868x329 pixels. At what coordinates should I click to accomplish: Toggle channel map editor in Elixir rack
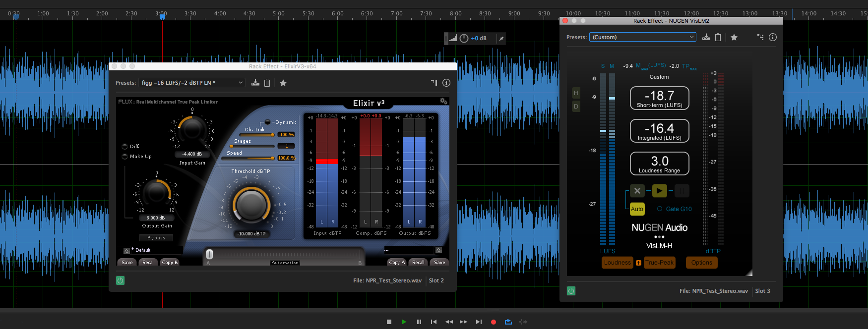click(x=434, y=83)
